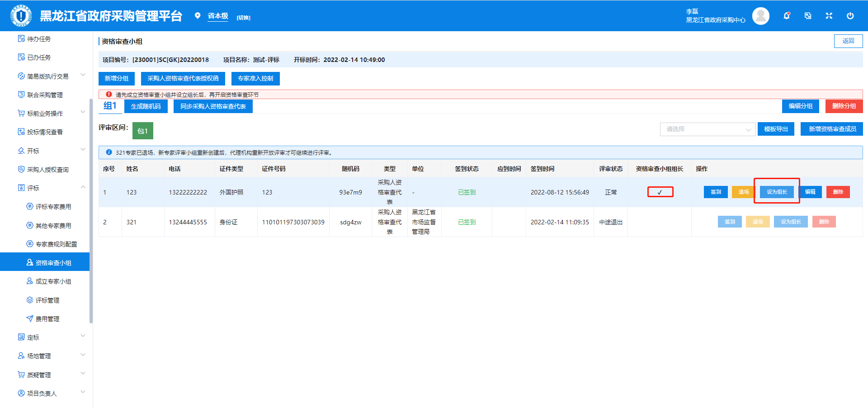Click 签到 for member 123
Image resolution: width=868 pixels, height=408 pixels.
coord(716,192)
